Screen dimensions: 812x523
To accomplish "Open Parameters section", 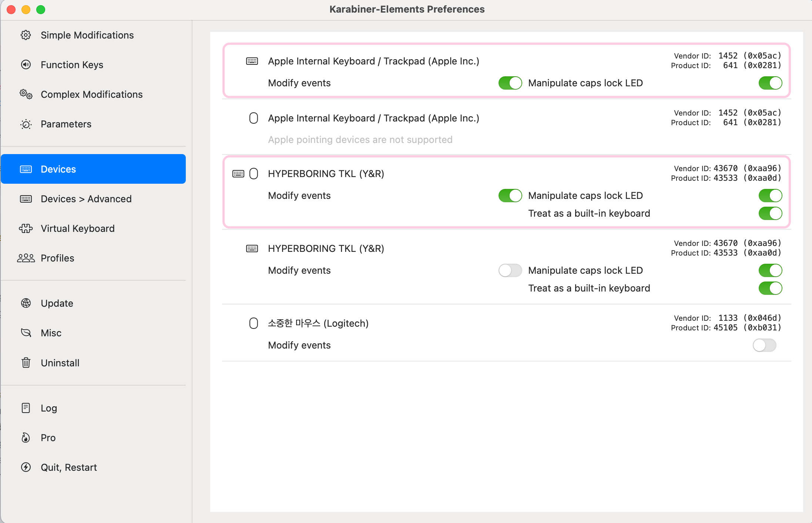I will (x=93, y=124).
